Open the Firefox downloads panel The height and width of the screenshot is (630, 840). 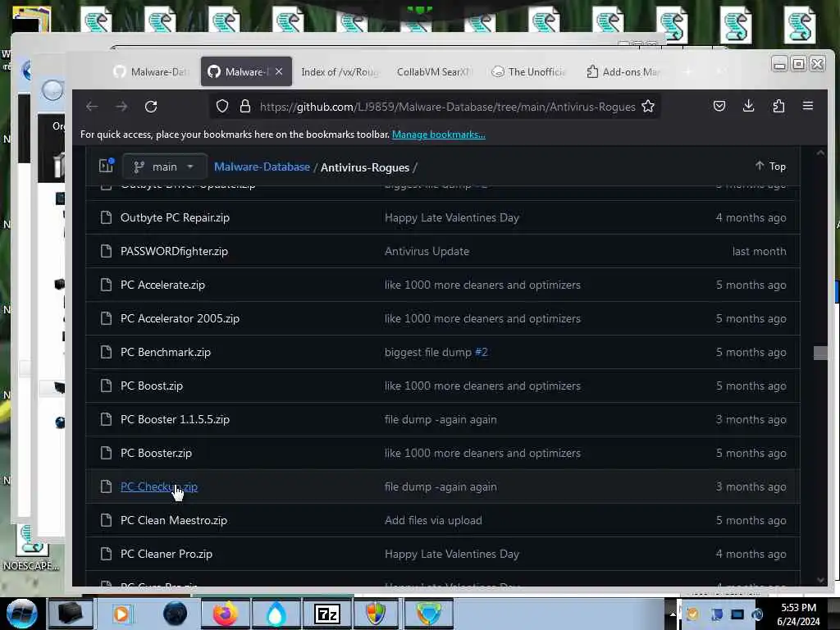coord(748,106)
